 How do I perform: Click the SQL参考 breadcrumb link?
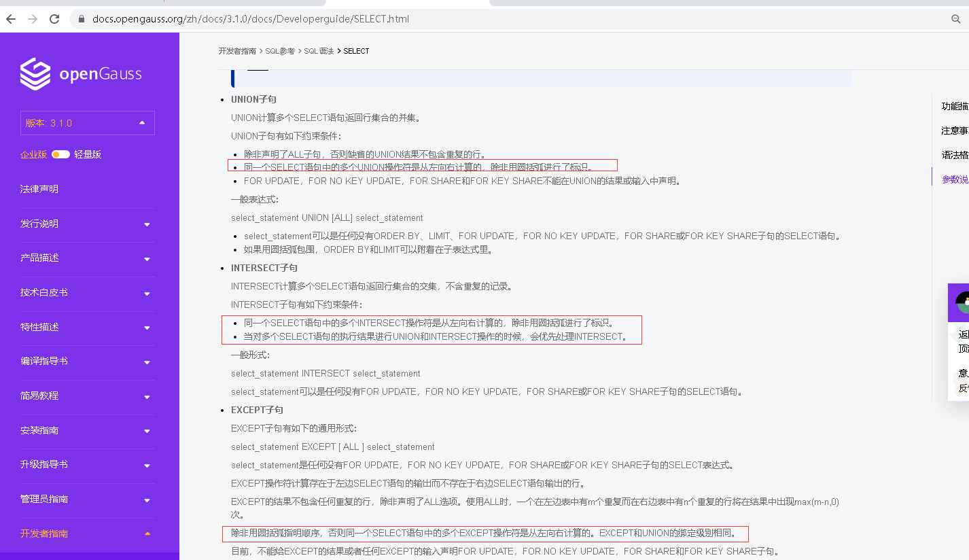click(280, 51)
